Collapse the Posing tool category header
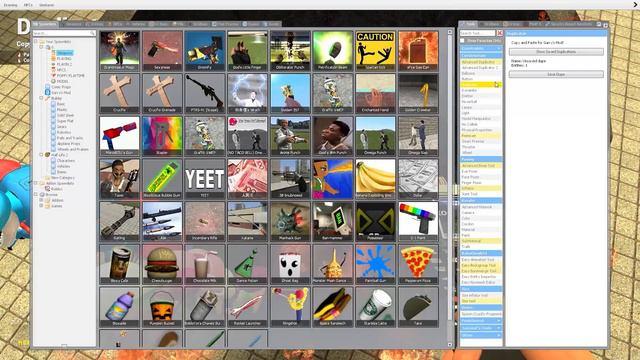Viewport: 640px width, 360px height. click(481, 160)
